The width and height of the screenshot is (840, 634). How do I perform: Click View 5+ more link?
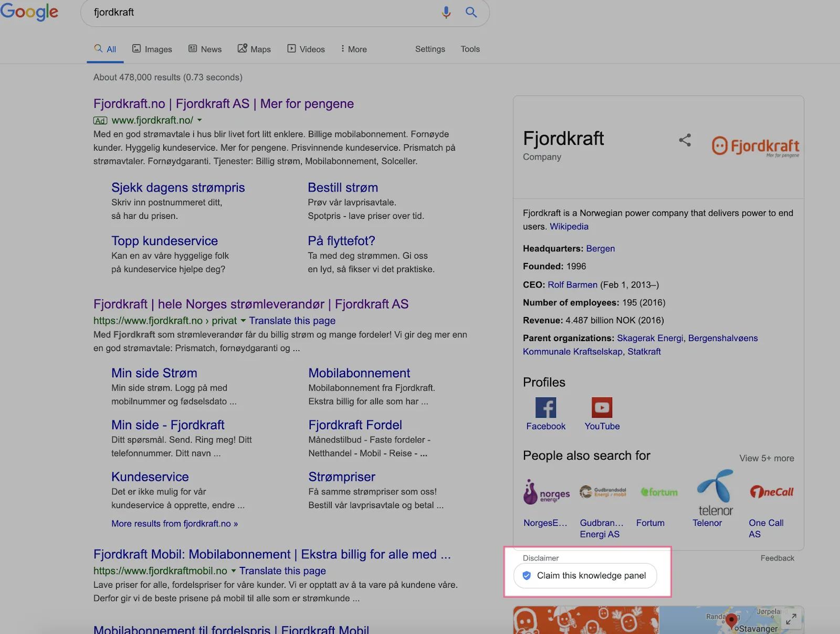[x=766, y=458]
